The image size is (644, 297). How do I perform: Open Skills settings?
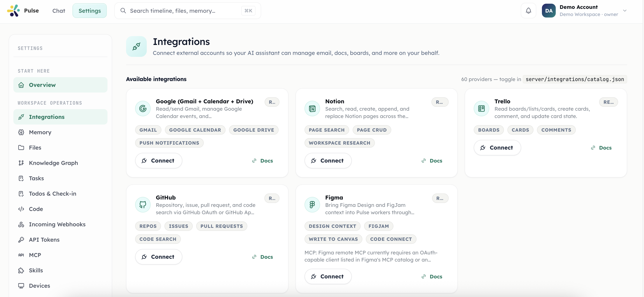click(x=60, y=270)
